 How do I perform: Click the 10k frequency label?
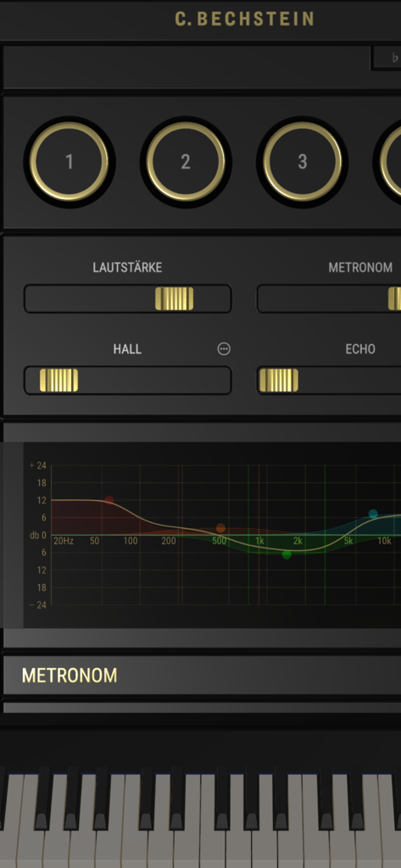pyautogui.click(x=384, y=541)
